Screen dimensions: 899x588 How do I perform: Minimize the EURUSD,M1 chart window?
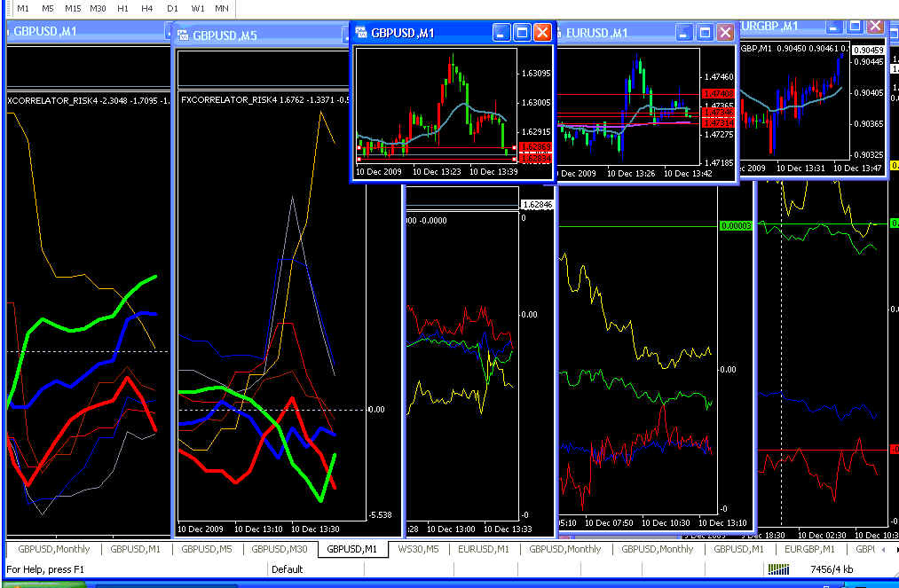[684, 33]
